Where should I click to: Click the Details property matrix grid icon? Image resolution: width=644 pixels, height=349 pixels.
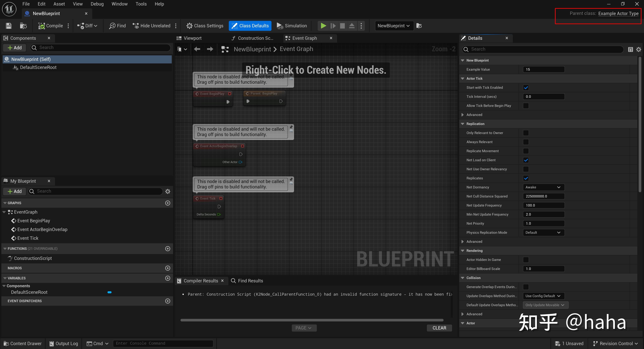(630, 49)
